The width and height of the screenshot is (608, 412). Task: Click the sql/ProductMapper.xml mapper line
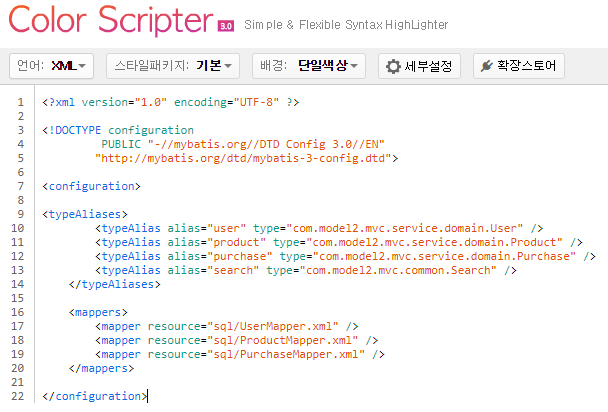click(237, 340)
